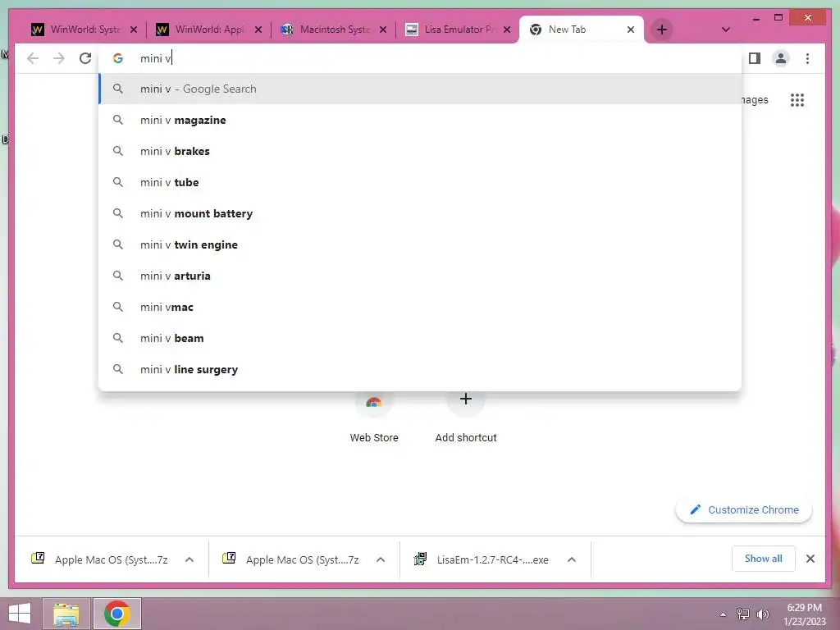Click the browser Back arrow
The width and height of the screenshot is (840, 630).
tap(33, 58)
